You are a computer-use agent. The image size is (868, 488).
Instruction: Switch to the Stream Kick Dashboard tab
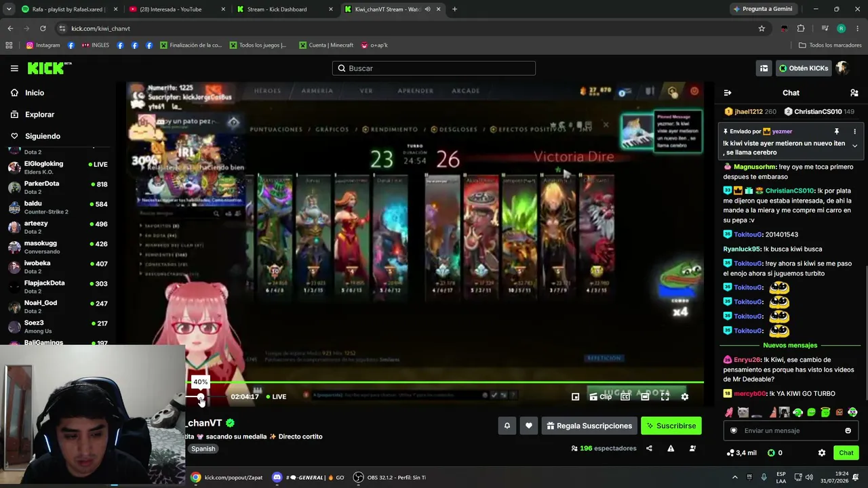click(284, 9)
